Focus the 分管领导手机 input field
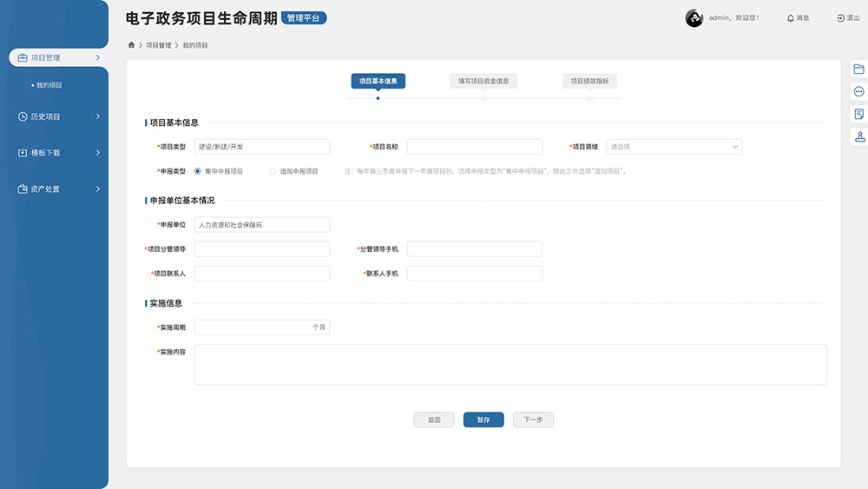868x489 pixels. pos(475,249)
